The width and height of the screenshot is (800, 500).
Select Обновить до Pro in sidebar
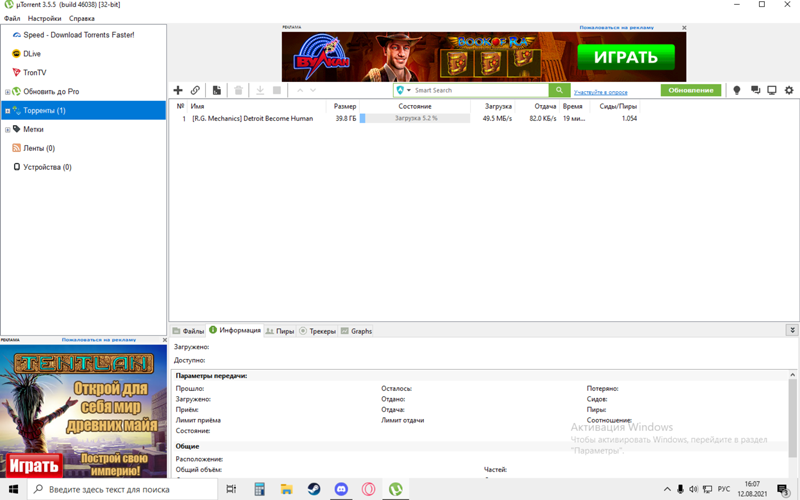coord(51,91)
